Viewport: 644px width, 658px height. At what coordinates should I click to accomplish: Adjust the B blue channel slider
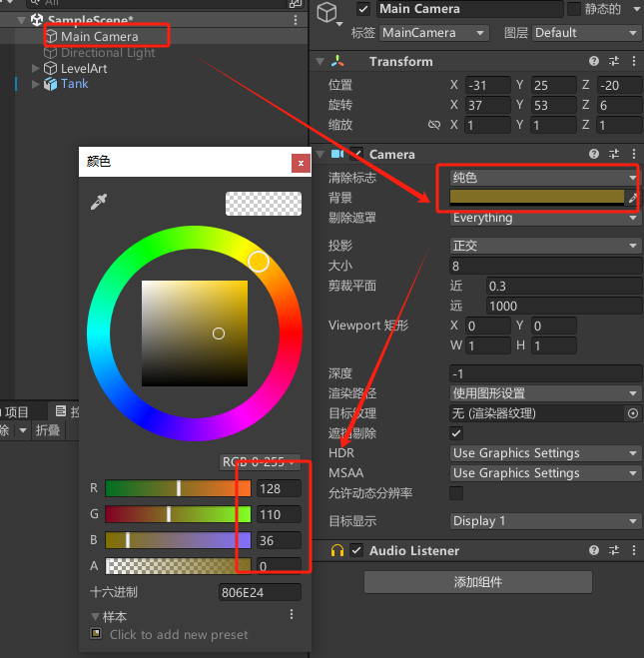tap(178, 540)
